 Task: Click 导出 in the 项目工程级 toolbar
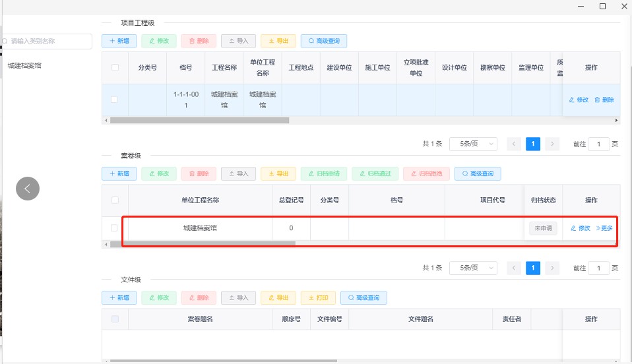pos(278,41)
